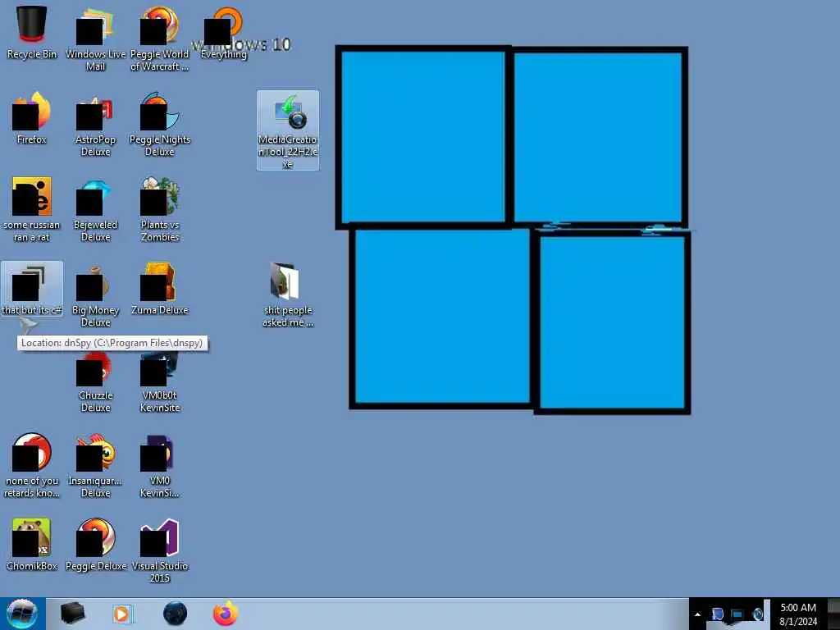Click the Show Desktop button
Viewport: 840px width, 630px height.
[x=833, y=614]
